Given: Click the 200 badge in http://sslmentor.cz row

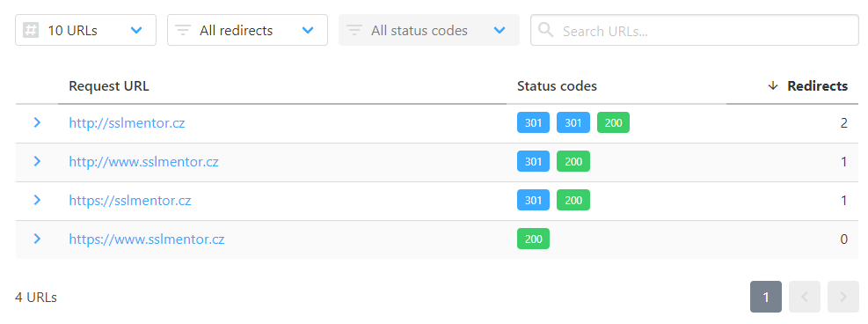Looking at the screenshot, I should (613, 123).
